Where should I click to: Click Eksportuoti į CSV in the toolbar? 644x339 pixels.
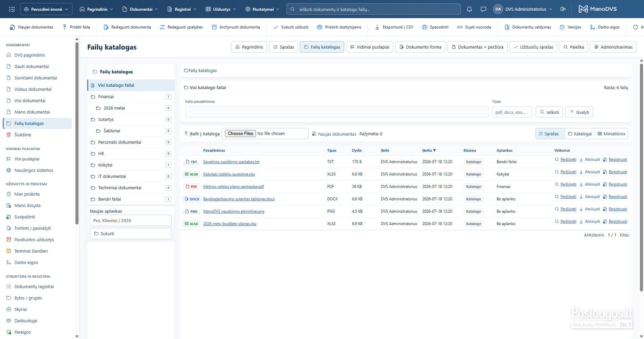[x=394, y=27]
